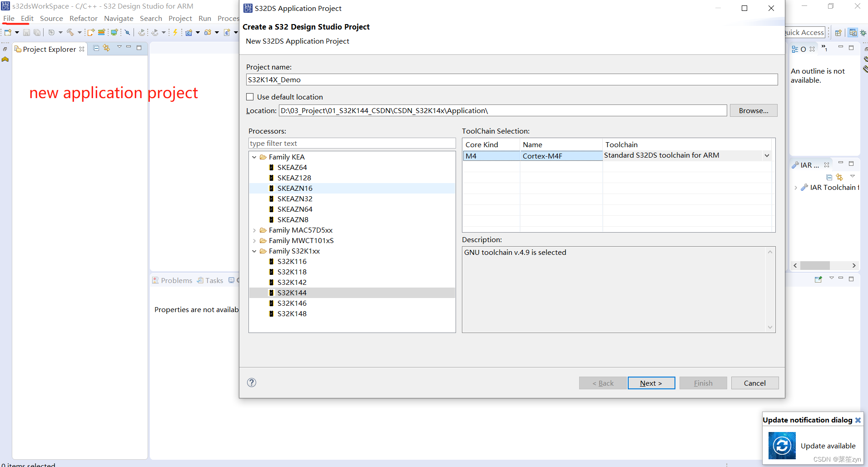
Task: Click the processors type filter text field
Action: (352, 143)
